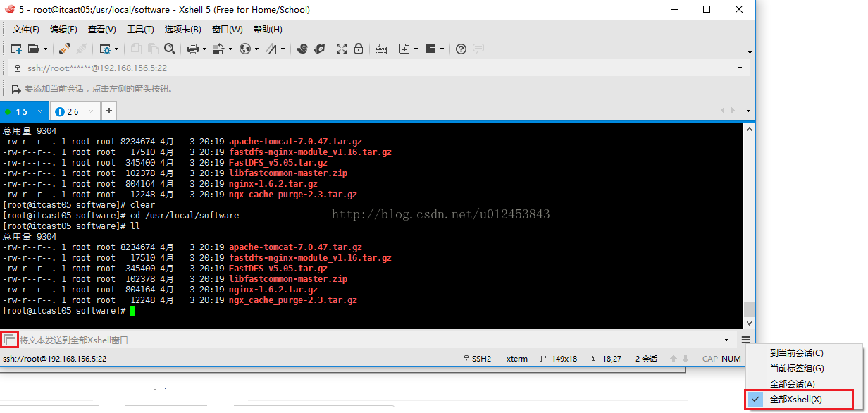This screenshot has height=413, width=868.
Task: Open the 编辑(E) menu
Action: (x=63, y=30)
